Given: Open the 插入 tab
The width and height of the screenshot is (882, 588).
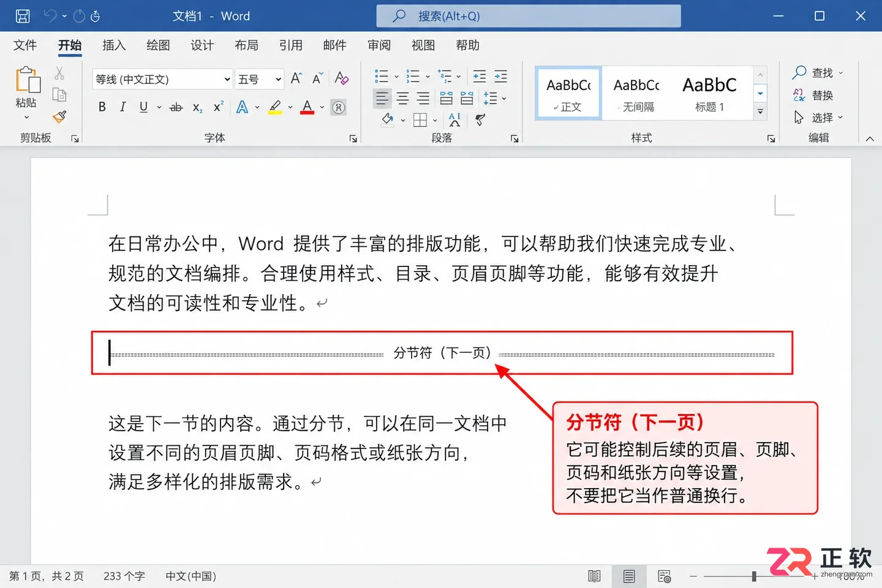Looking at the screenshot, I should [114, 45].
